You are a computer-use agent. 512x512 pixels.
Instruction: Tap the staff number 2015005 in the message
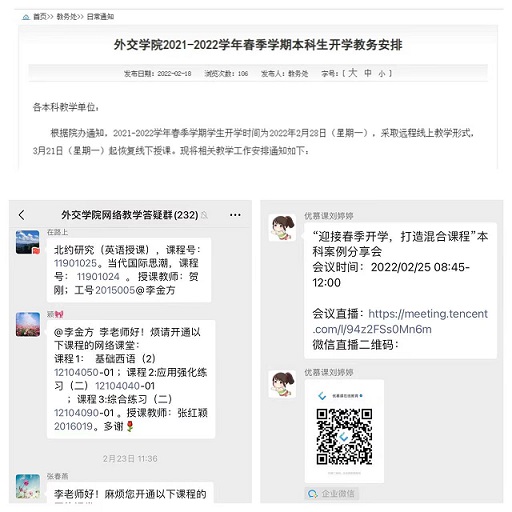pyautogui.click(x=115, y=290)
